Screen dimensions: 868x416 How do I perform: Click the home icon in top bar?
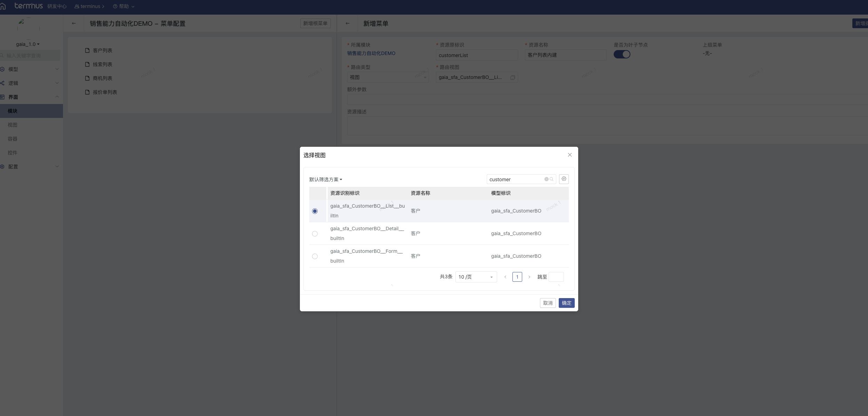(3, 6)
